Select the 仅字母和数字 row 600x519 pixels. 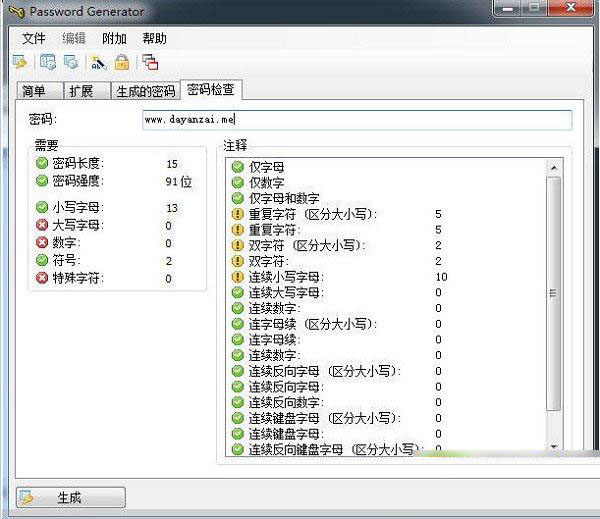click(x=387, y=198)
